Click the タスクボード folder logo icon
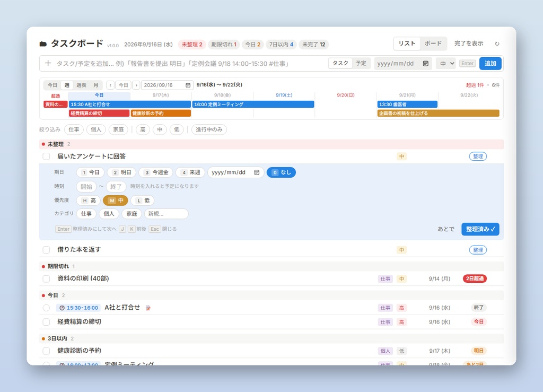Screen dimensions: 543x392 [x=43, y=44]
